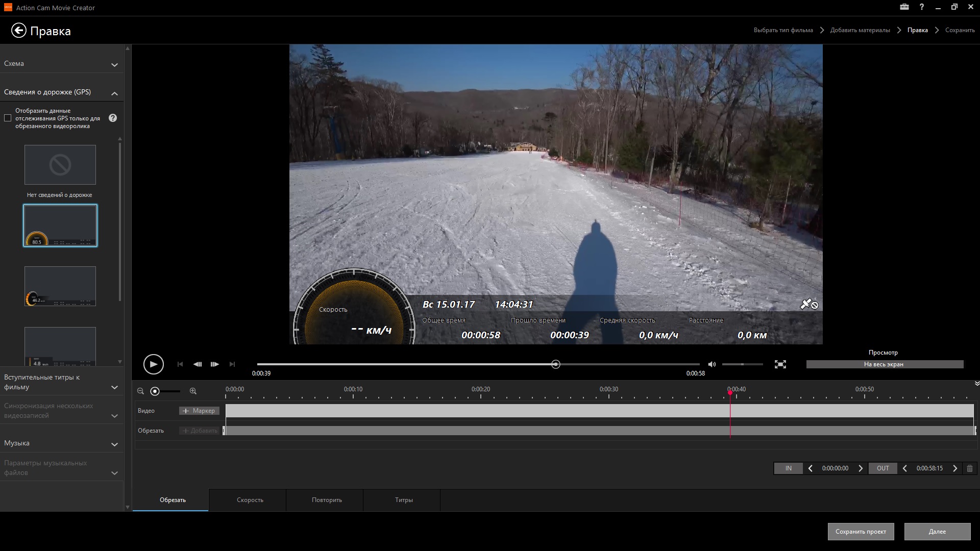
Task: Click the Далее button
Action: tap(937, 532)
